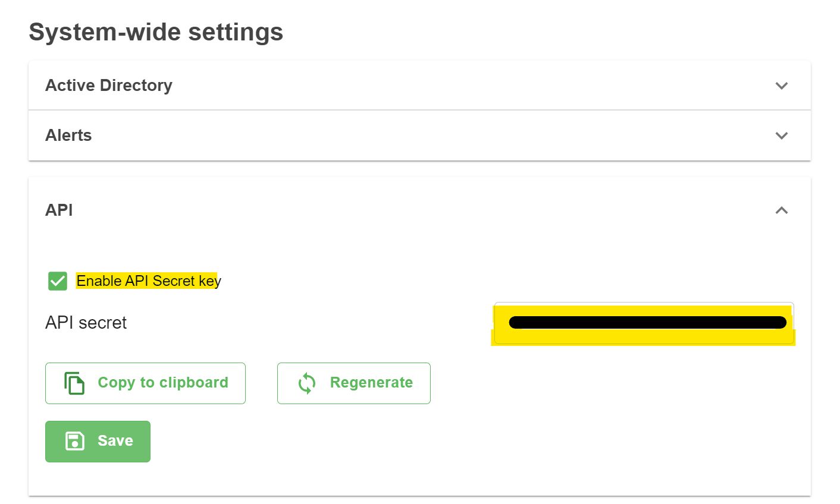Click the circular-arrows Regenerate icon

tap(307, 383)
